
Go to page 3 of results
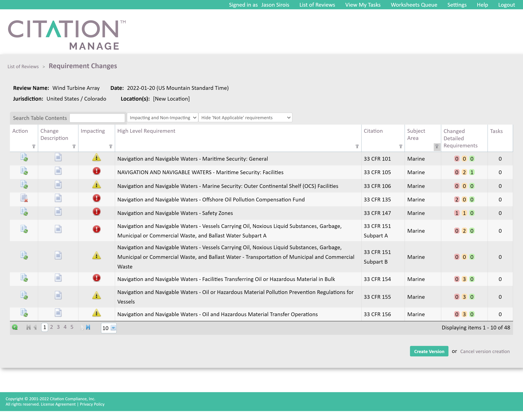click(x=58, y=327)
